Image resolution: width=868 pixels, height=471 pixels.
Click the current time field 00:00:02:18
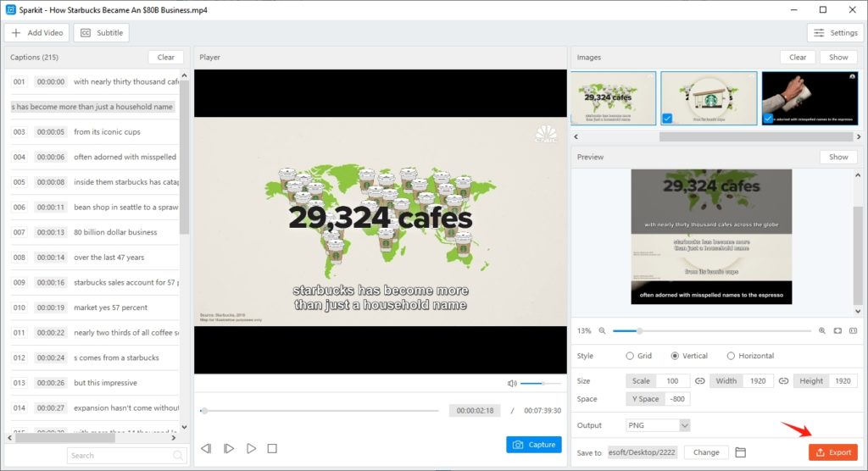coord(475,411)
